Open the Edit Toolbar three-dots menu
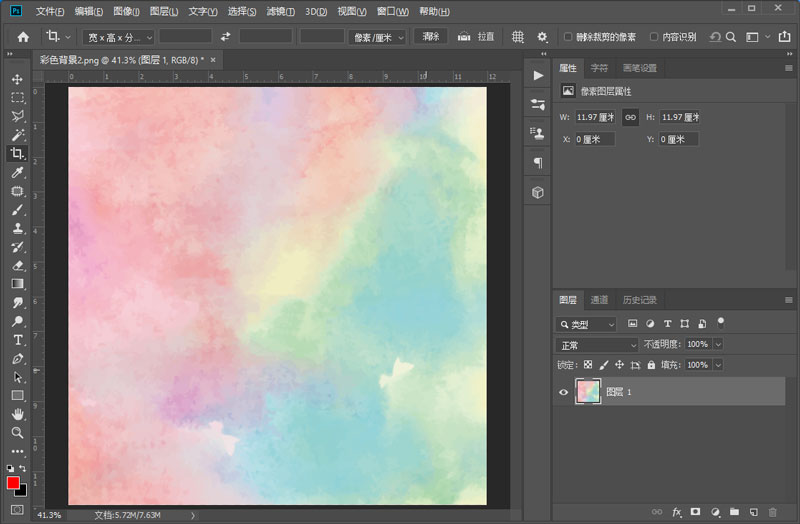The image size is (800, 524). 17,451
